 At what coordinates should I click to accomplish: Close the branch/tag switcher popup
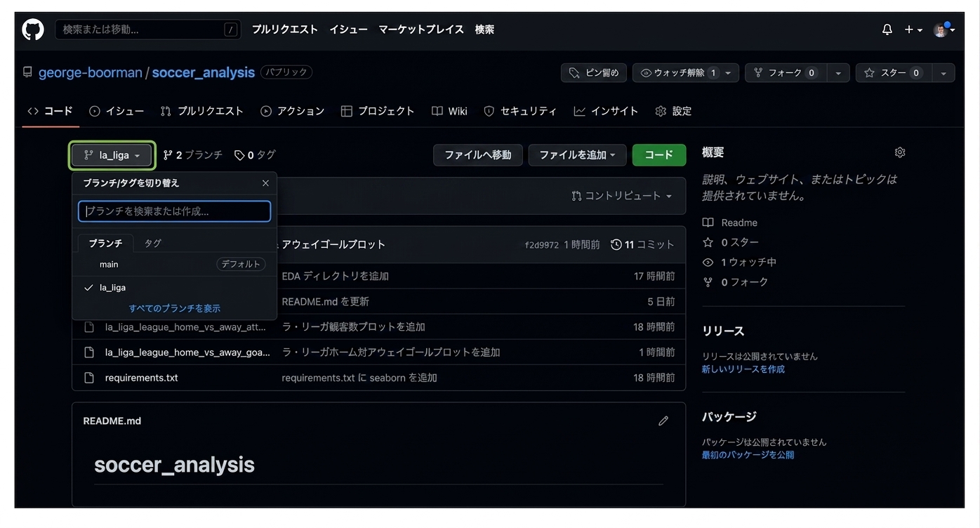pos(265,183)
